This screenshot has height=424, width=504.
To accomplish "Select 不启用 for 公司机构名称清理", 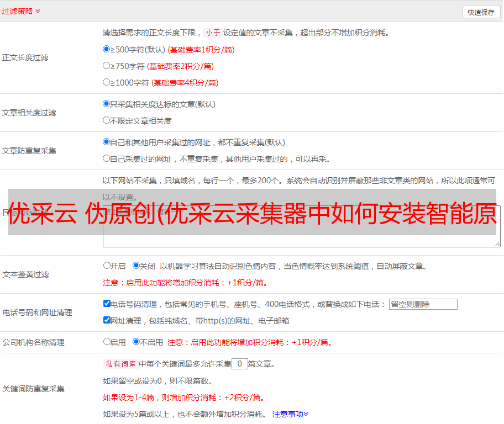I will 136,342.
